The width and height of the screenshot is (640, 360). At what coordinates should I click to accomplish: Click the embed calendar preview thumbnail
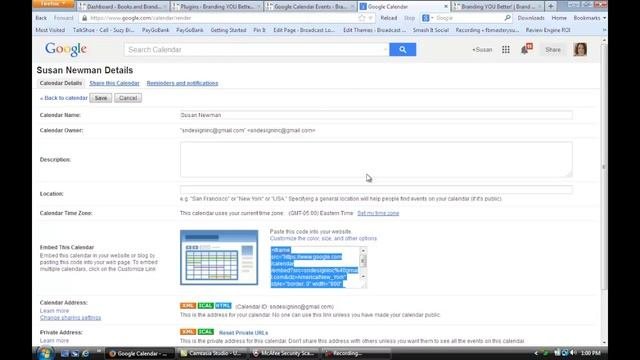219,258
